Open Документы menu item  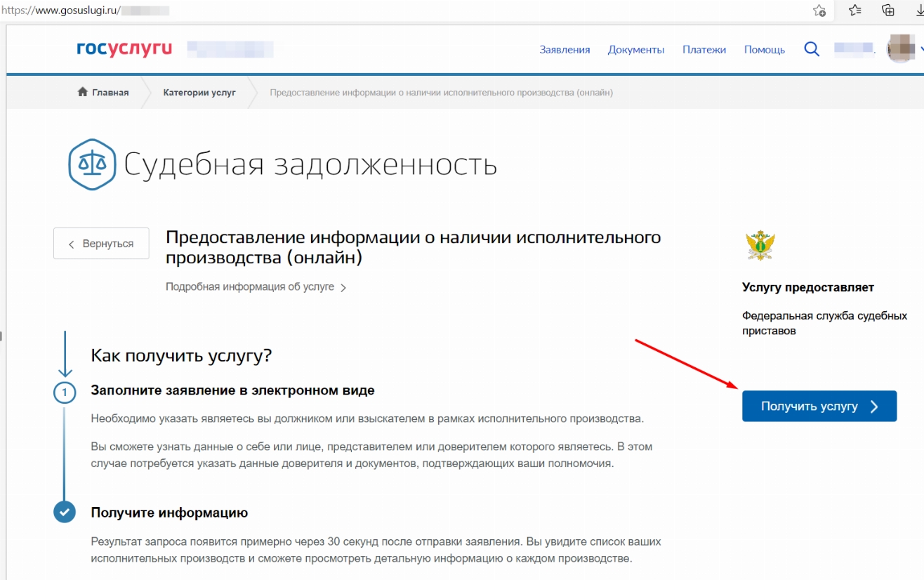636,50
